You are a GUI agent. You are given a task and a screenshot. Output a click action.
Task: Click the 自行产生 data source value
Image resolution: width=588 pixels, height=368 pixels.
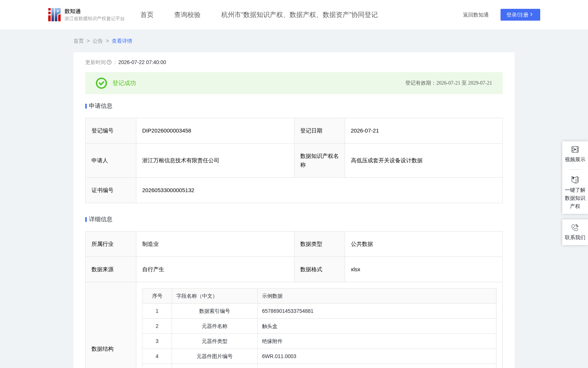(x=153, y=269)
